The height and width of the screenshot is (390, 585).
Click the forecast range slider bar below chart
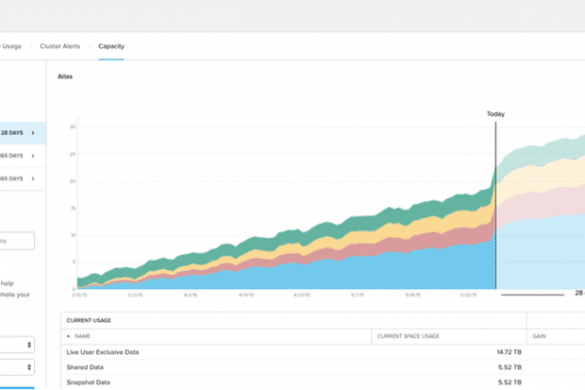pos(532,295)
